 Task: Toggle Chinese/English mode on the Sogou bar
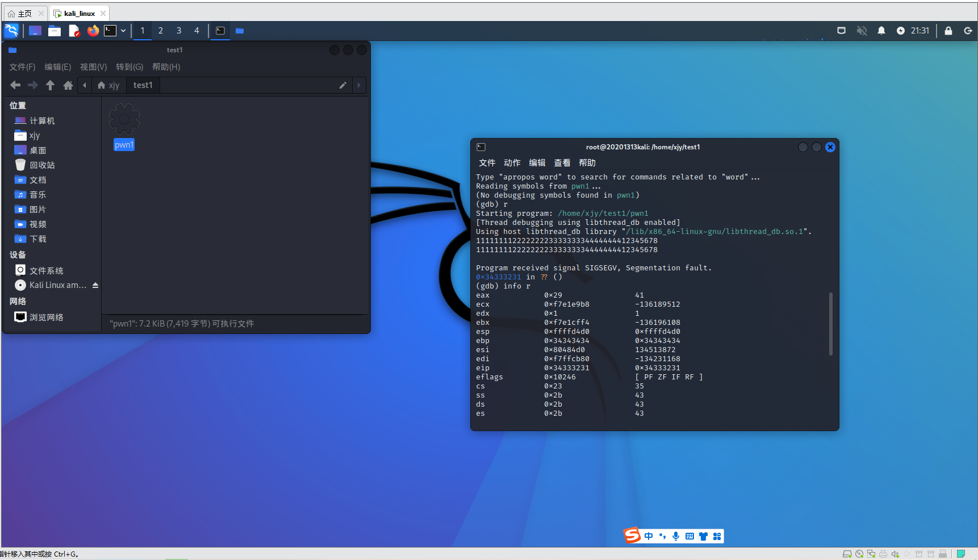pos(649,536)
